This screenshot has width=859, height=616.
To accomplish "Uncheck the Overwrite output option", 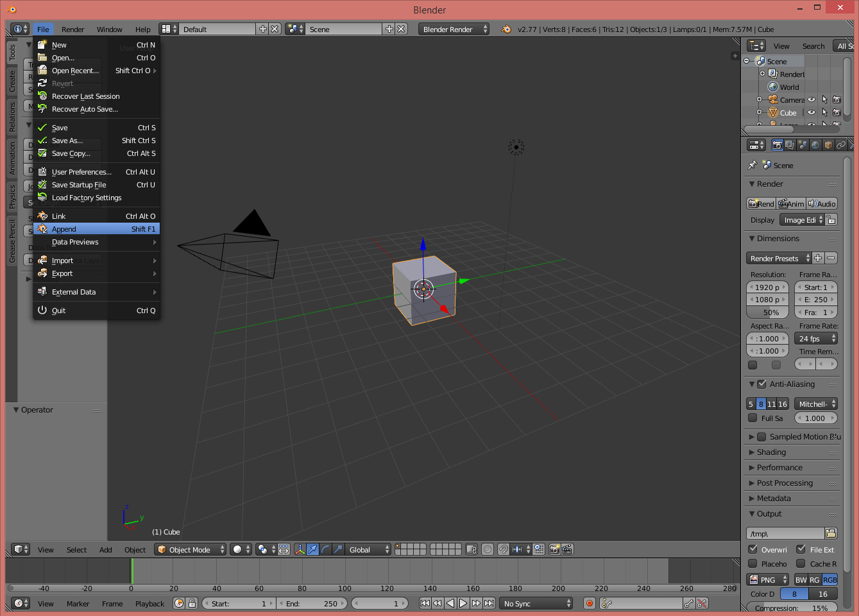I will coord(753,550).
